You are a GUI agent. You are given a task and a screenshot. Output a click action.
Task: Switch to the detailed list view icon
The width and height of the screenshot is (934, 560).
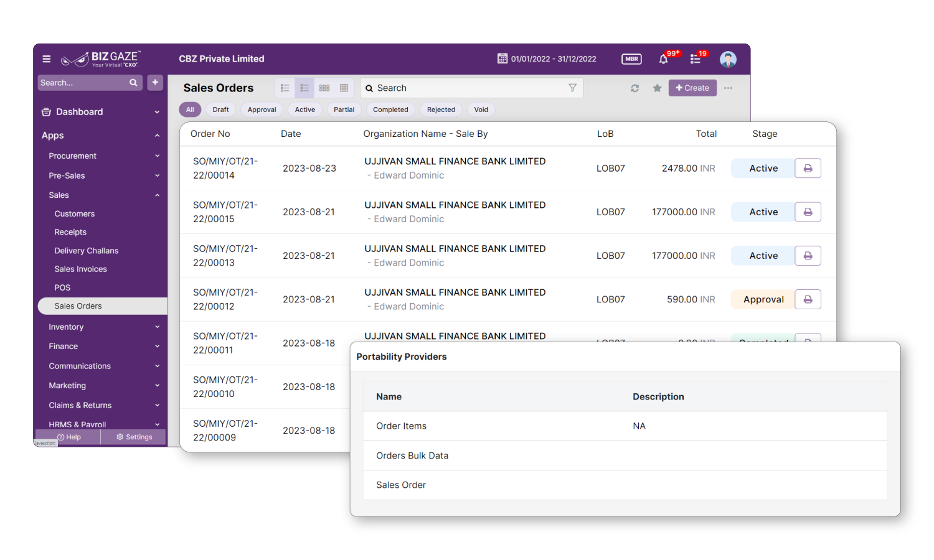(304, 88)
